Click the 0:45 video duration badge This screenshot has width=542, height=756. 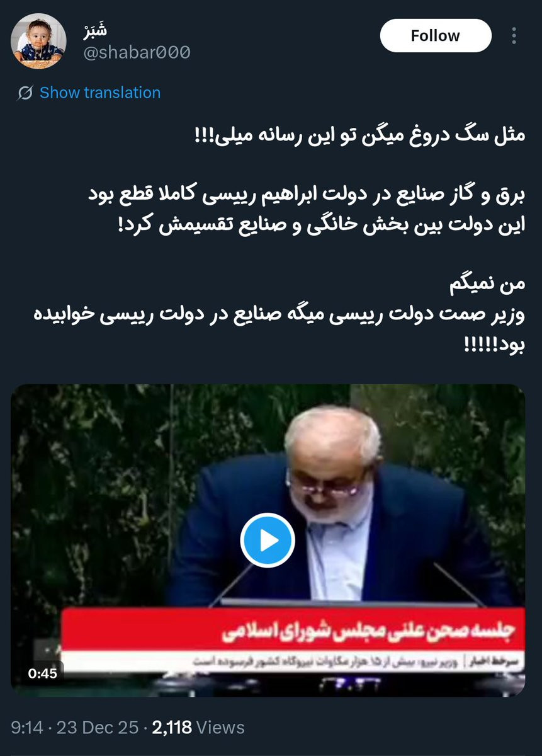tap(42, 673)
